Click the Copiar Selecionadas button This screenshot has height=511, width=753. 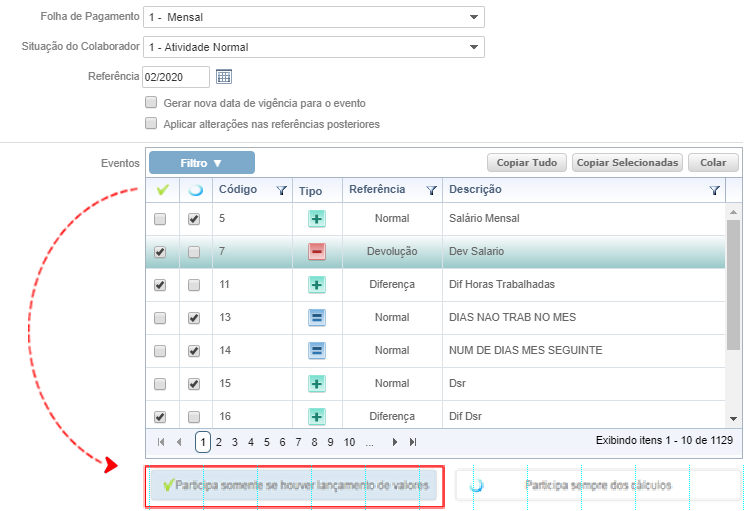(x=628, y=162)
